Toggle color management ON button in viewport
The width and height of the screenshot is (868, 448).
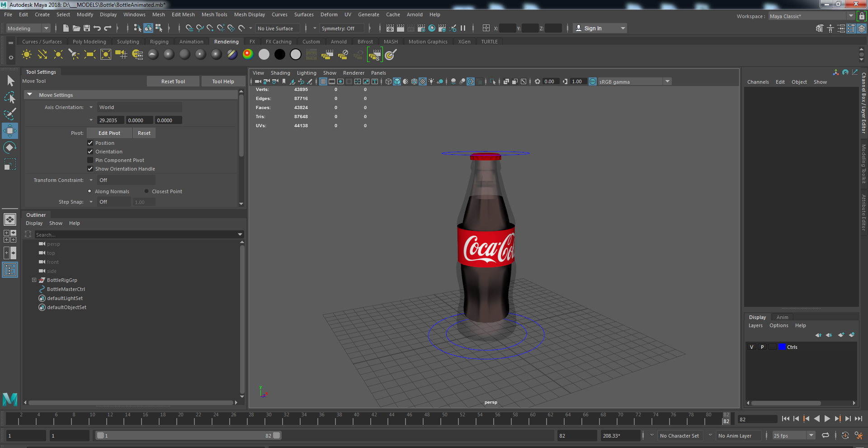click(593, 81)
